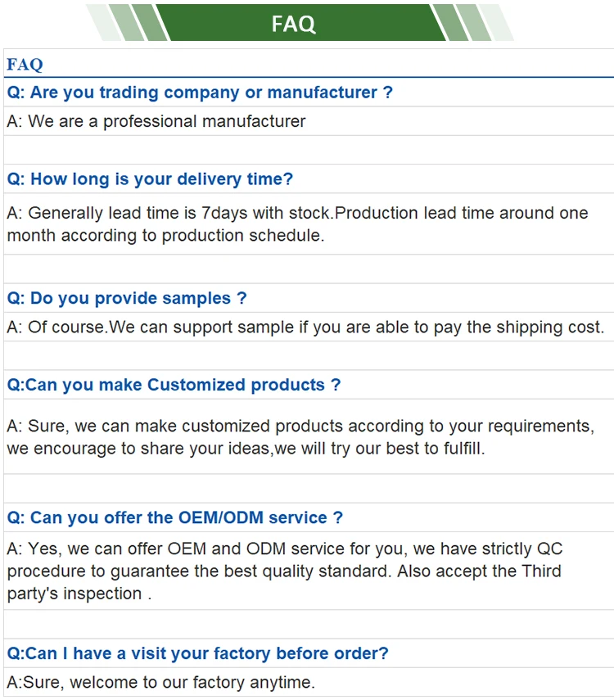Click the blank row under the OEM/ODM answer
Screen dimensions: 614x700
pos(307,624)
